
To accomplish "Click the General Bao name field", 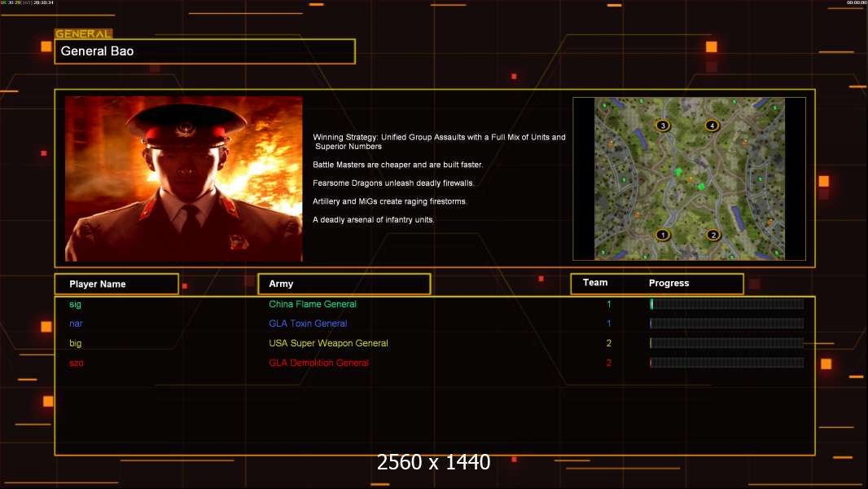I will coord(204,51).
